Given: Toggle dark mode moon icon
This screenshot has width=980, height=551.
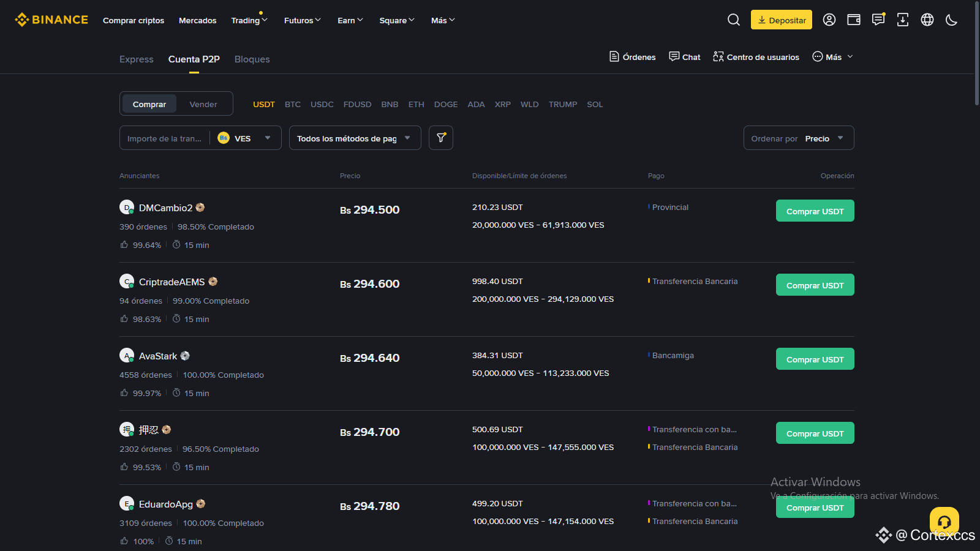Looking at the screenshot, I should click(x=951, y=20).
